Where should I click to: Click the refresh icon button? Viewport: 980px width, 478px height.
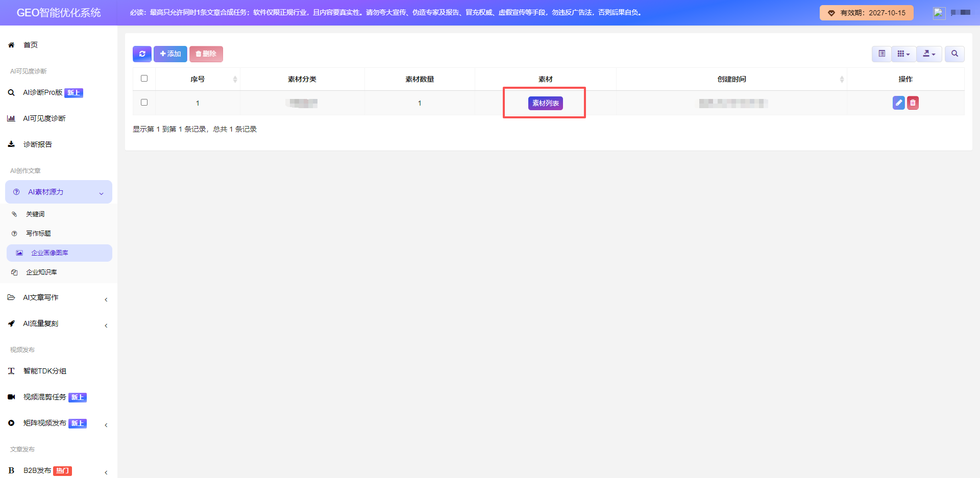pos(142,54)
